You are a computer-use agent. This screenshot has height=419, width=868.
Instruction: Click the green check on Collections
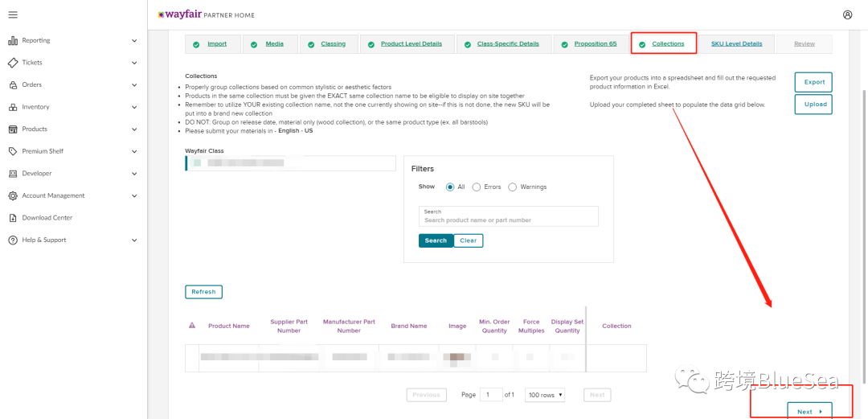(x=642, y=44)
